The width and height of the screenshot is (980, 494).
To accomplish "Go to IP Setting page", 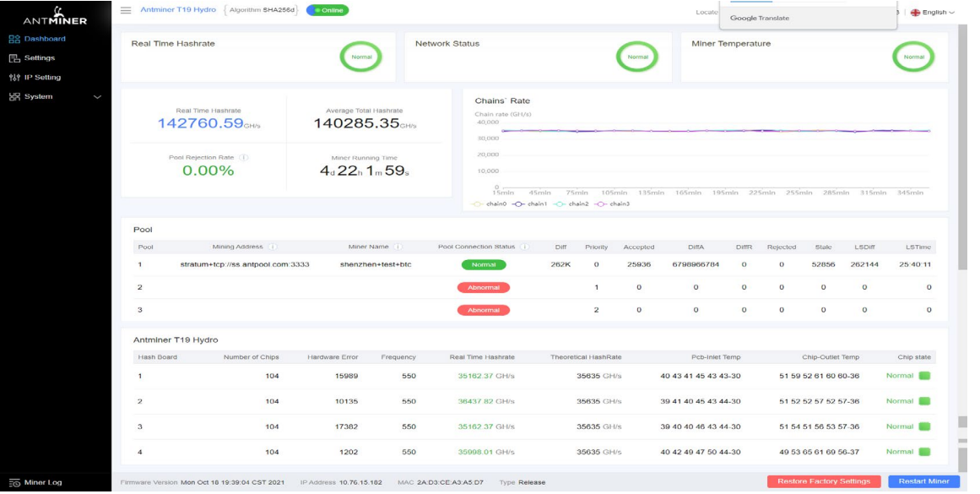I will click(x=42, y=78).
